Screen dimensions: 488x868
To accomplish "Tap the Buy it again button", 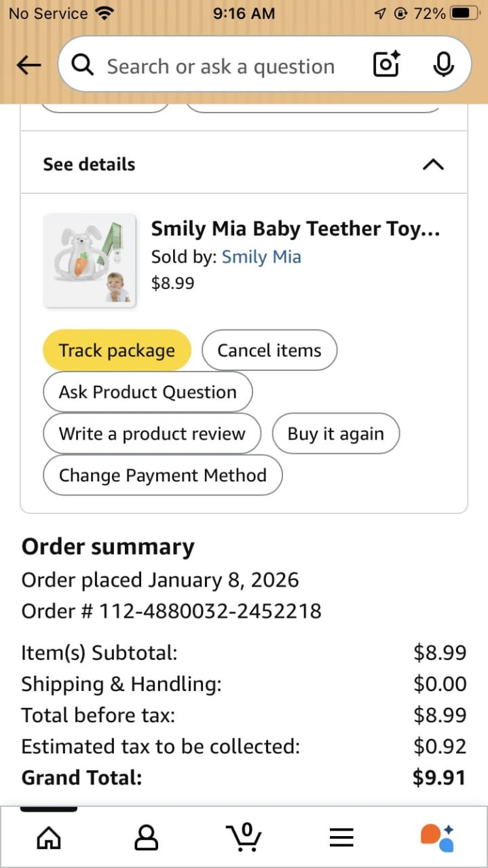I will 335,434.
